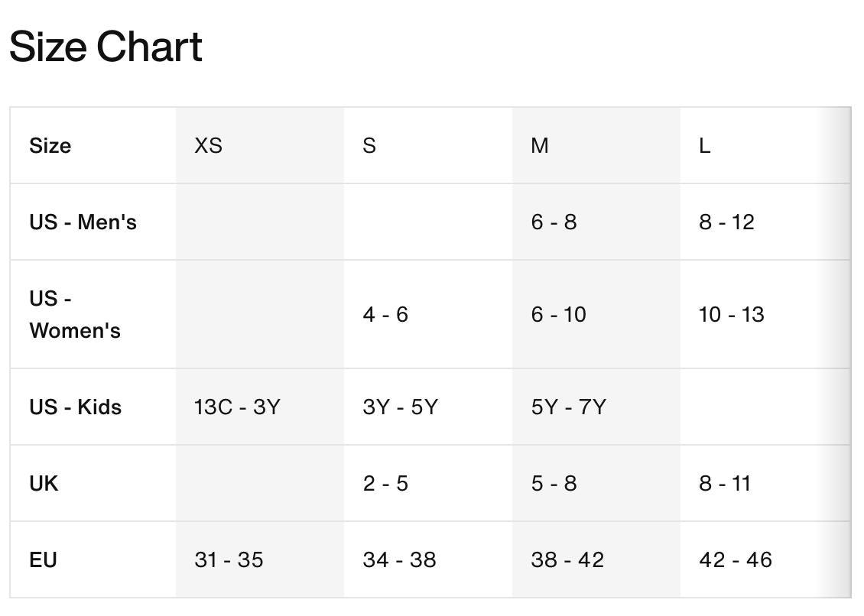The image size is (864, 616).
Task: Click the EU 31 - 35 cell
Action: [229, 559]
